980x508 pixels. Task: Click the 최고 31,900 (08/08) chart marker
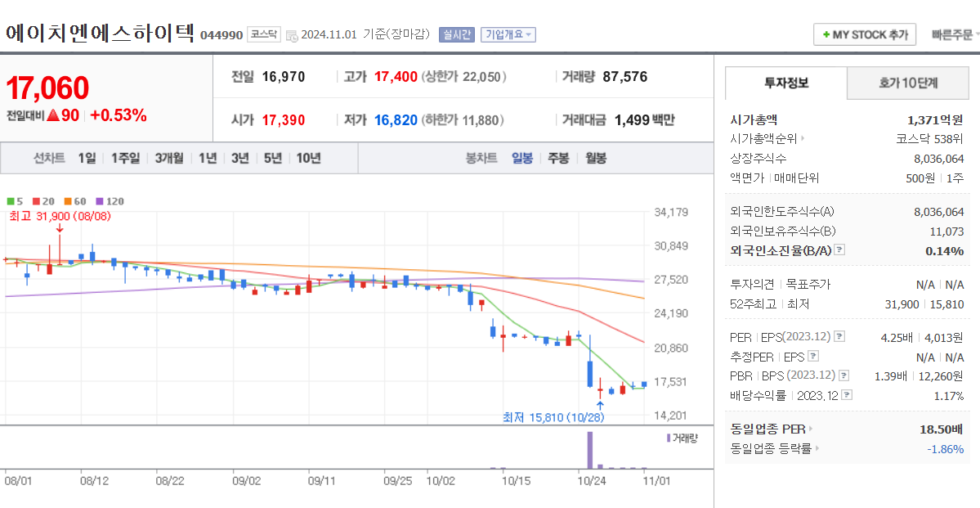click(60, 216)
